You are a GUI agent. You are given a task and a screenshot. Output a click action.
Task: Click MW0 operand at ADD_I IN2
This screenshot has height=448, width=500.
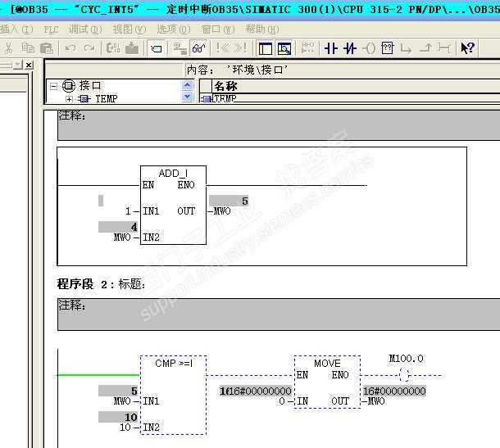[122, 237]
